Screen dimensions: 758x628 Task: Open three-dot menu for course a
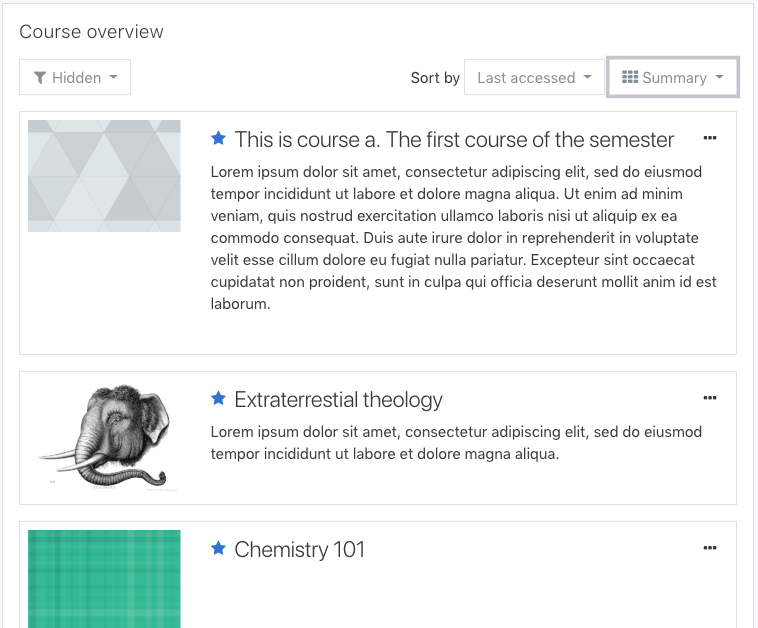710,138
